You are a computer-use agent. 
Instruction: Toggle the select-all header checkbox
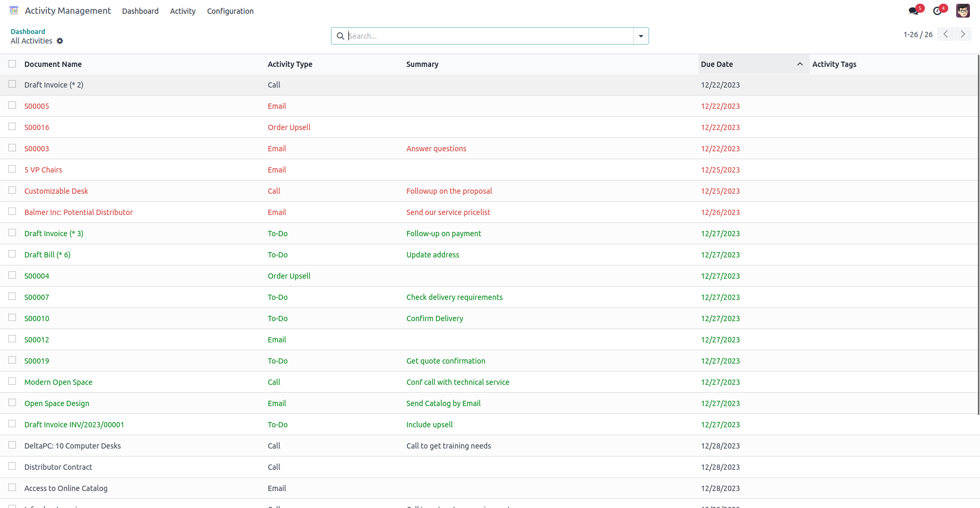pos(12,64)
